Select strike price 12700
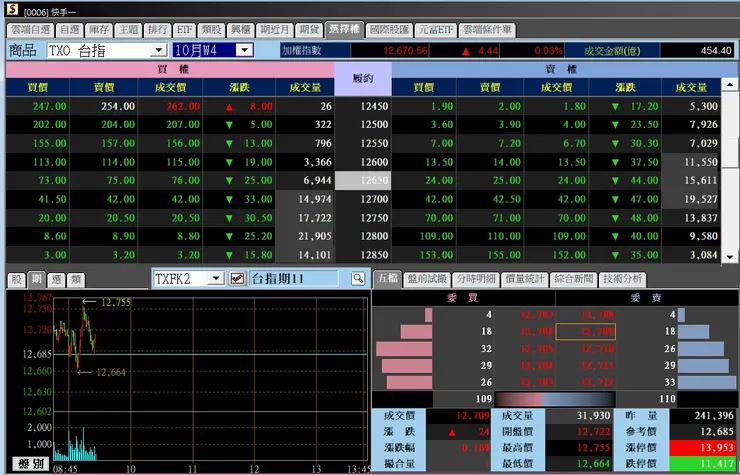740x475 pixels. [363, 199]
